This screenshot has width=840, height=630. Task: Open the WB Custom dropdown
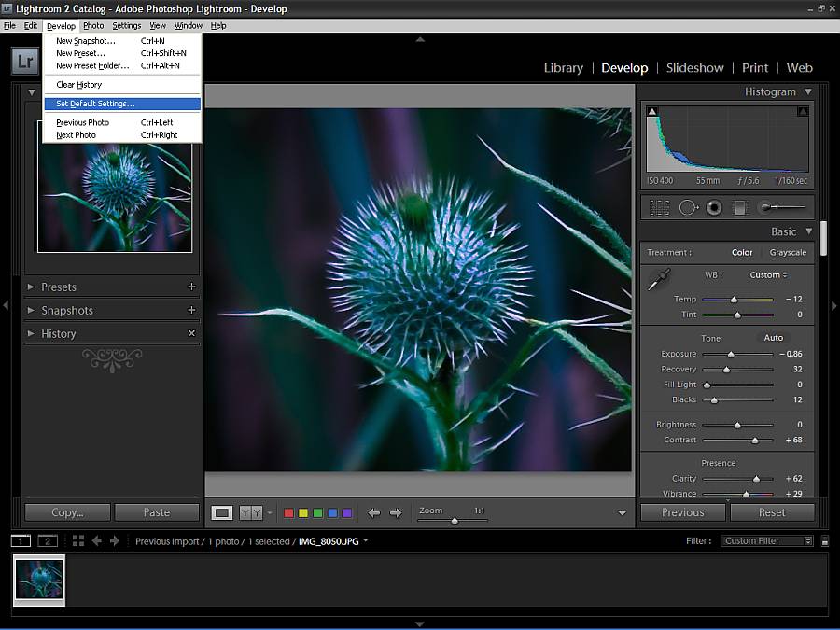(x=768, y=274)
